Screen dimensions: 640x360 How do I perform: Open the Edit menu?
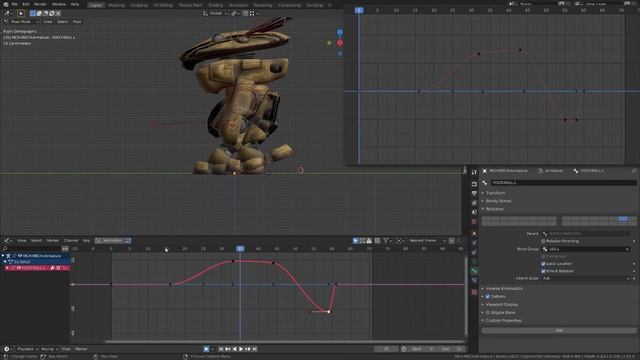coord(26,4)
